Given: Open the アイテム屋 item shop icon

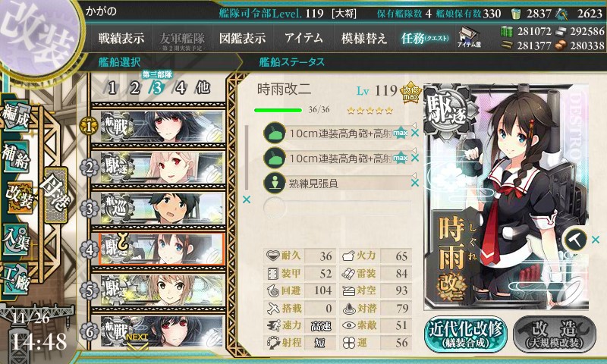Looking at the screenshot, I should pos(469,38).
